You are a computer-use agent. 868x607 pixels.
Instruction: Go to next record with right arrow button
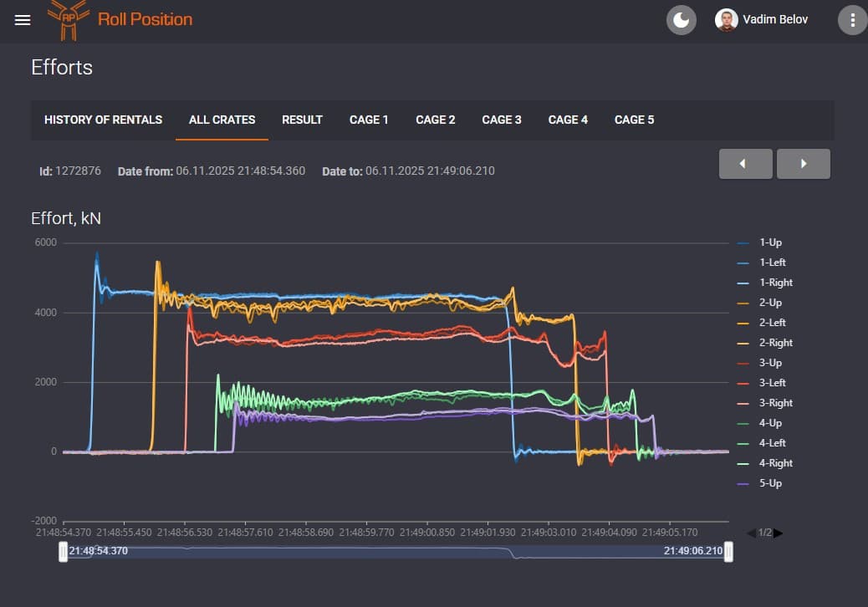[803, 164]
